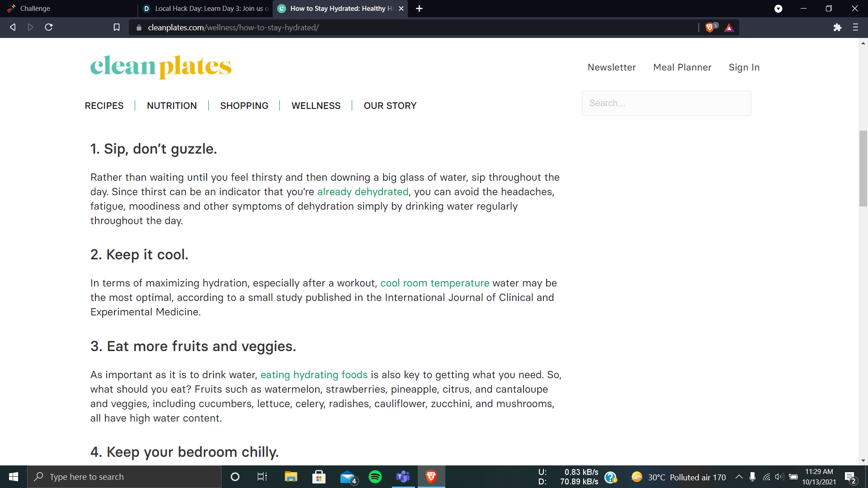Follow the eating hydrating foods link

click(314, 375)
